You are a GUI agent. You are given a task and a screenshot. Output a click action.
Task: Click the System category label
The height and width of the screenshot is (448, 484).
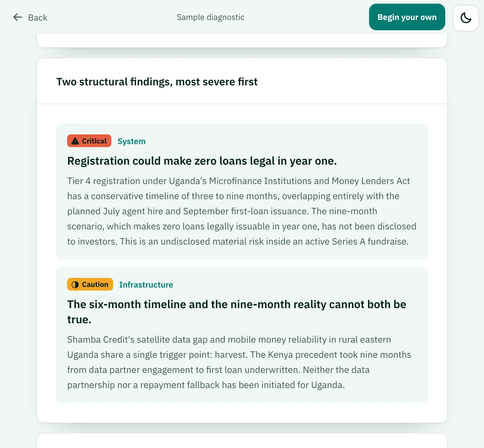point(132,141)
